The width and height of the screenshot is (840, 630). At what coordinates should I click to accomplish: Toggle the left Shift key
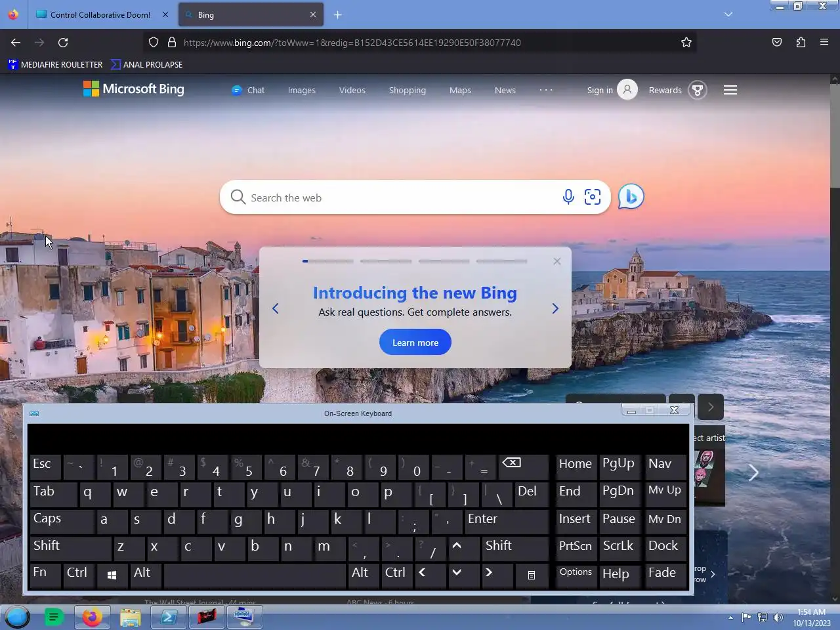click(70, 549)
